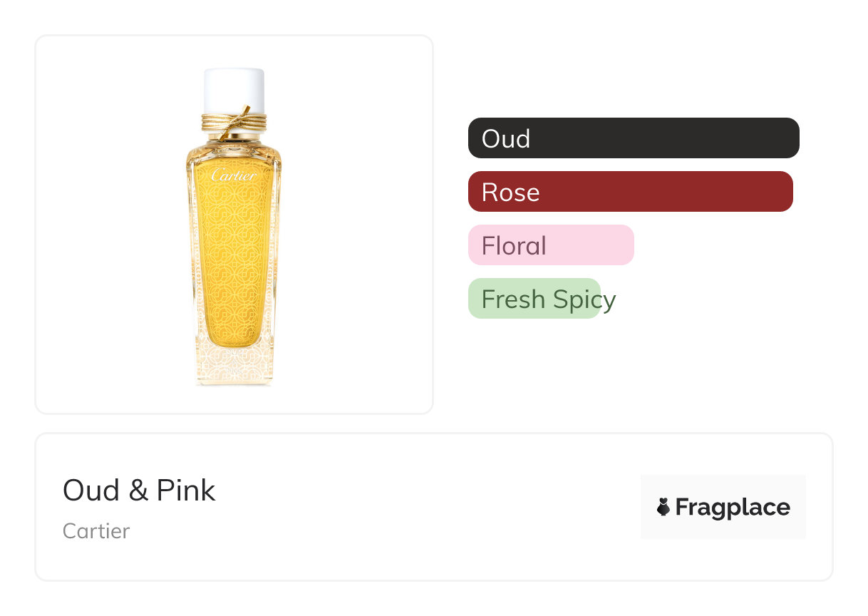Click the gold cord bow on bottle neck
The width and height of the screenshot is (868, 616).
[234, 124]
